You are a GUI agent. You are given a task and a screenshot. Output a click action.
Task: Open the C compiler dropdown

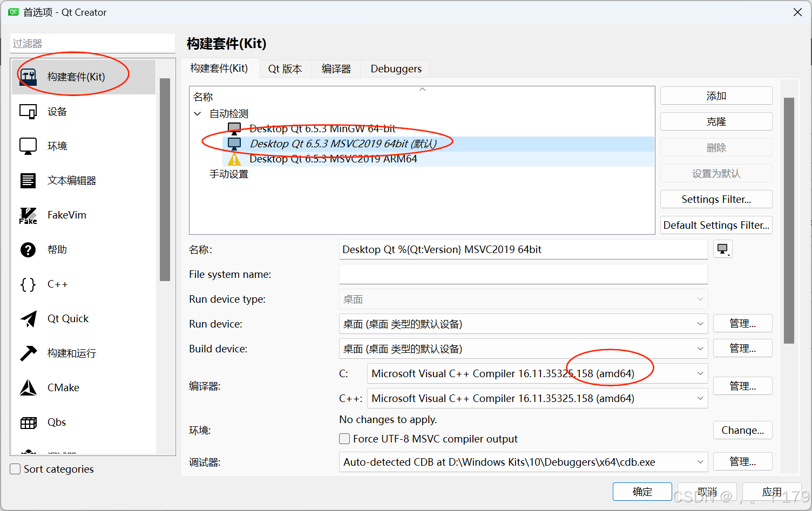537,373
